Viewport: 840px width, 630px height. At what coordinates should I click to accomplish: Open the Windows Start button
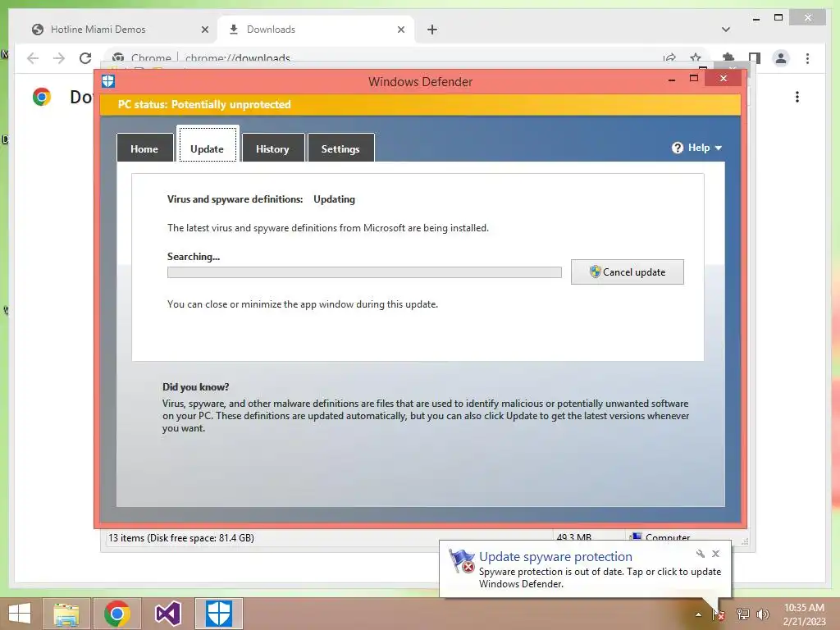(x=20, y=614)
